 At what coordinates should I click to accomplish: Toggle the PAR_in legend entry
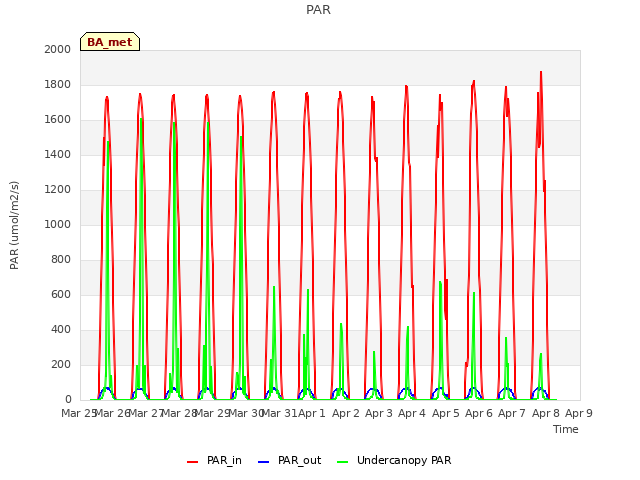[x=214, y=460]
